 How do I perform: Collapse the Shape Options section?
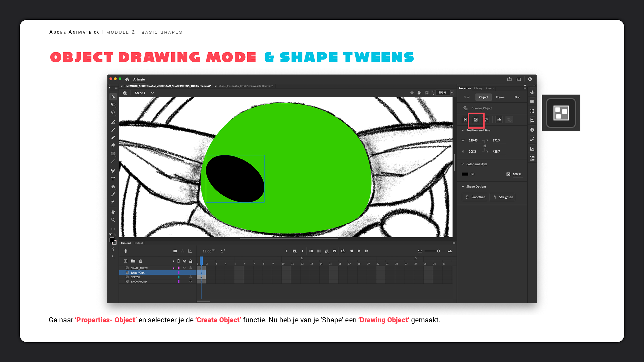coord(463,187)
